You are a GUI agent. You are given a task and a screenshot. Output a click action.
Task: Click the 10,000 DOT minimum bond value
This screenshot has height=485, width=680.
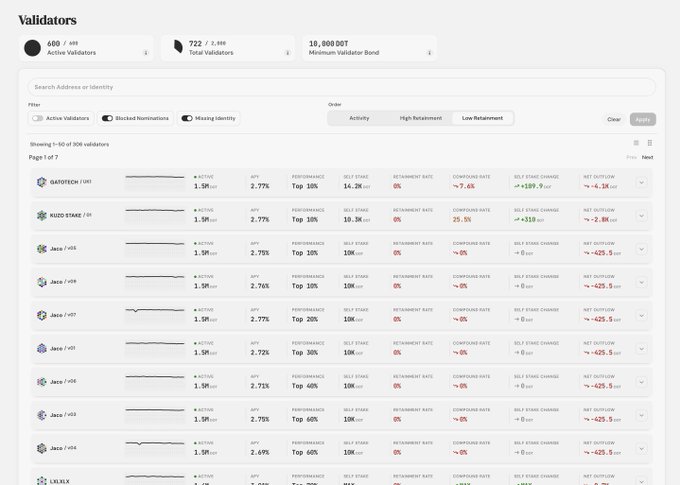329,44
